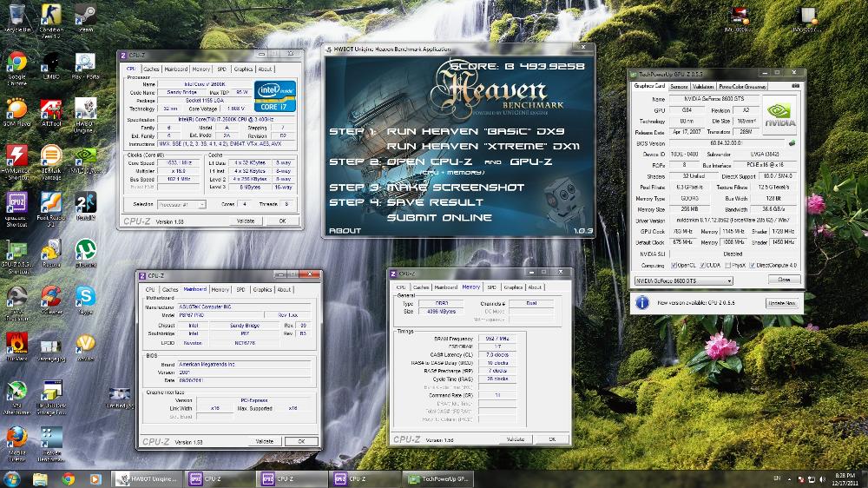
Task: Switch to the Validation tab in GPU-Z
Action: coord(703,87)
